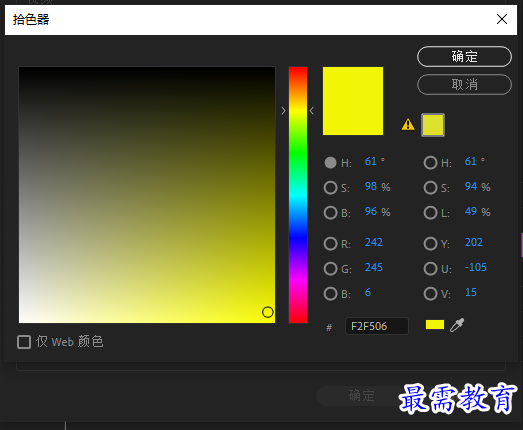The width and height of the screenshot is (523, 430).
Task: Click the HSB saturation value 98
Action: [x=371, y=186]
